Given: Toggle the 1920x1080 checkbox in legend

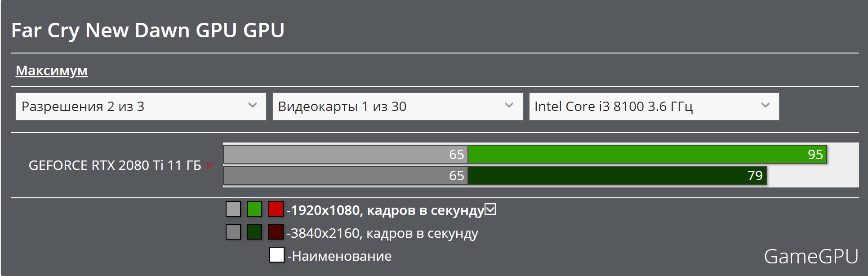Looking at the screenshot, I should 490,209.
